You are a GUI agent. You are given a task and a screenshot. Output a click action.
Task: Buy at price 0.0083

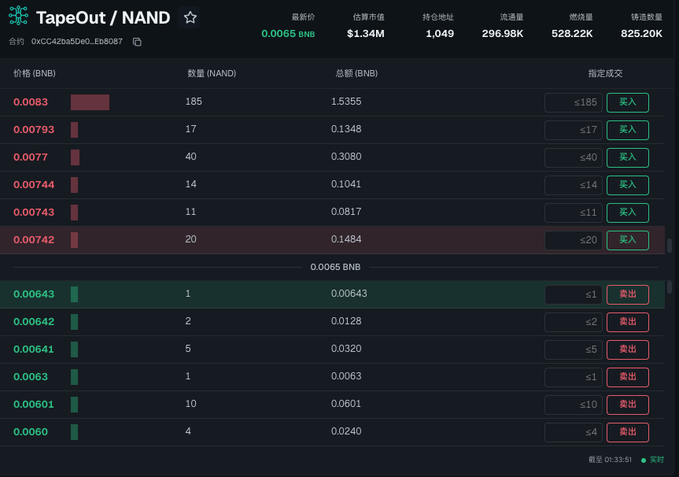[627, 103]
